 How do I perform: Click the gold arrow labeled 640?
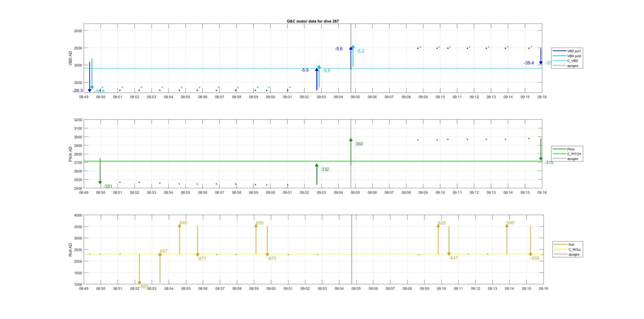coord(507,238)
